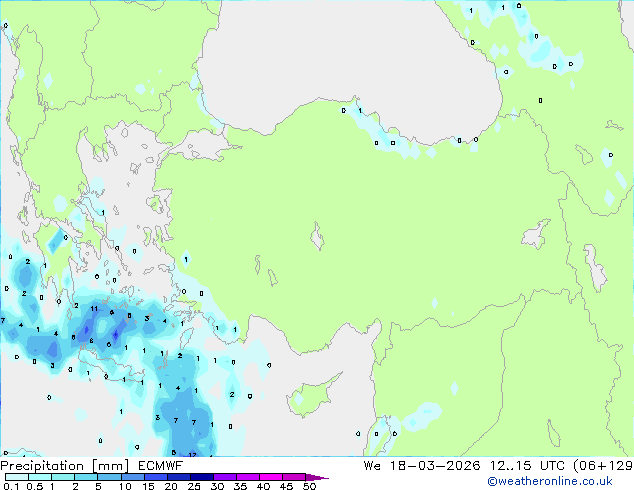Click the 15–20 mm legend swatch
This screenshot has width=634, height=490.
tap(155, 477)
